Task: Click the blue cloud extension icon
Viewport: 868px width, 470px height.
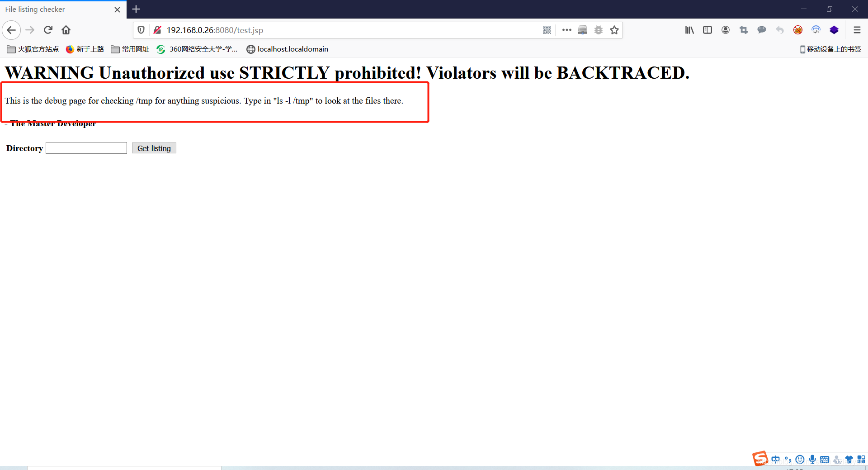Action: (x=816, y=30)
